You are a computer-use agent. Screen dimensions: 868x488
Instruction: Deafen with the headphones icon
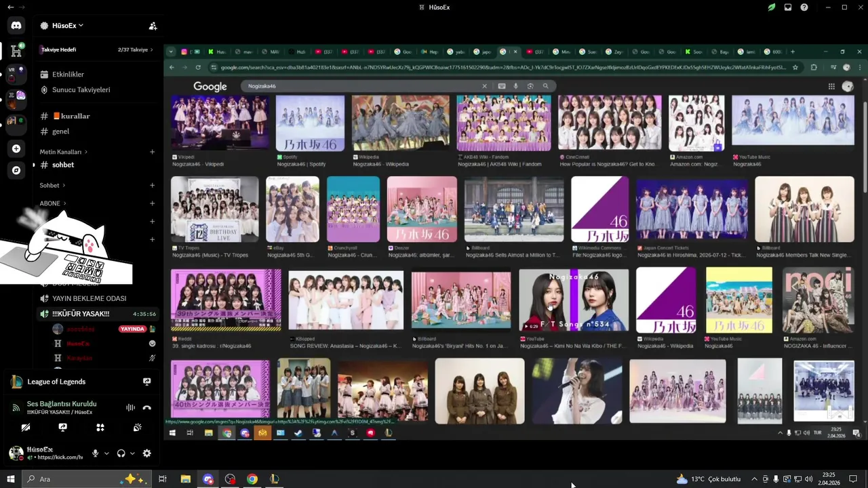[x=121, y=453]
